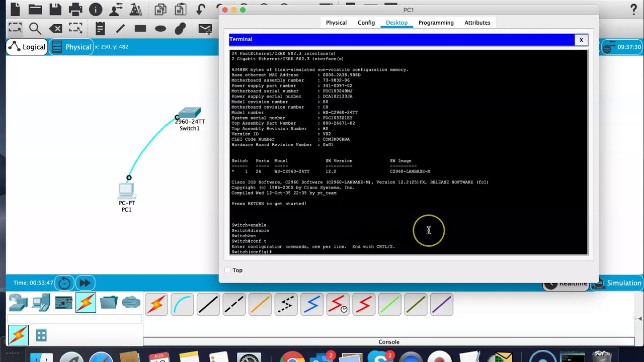Switch to the Logical workspace view
This screenshot has width=644, height=362.
click(x=28, y=47)
